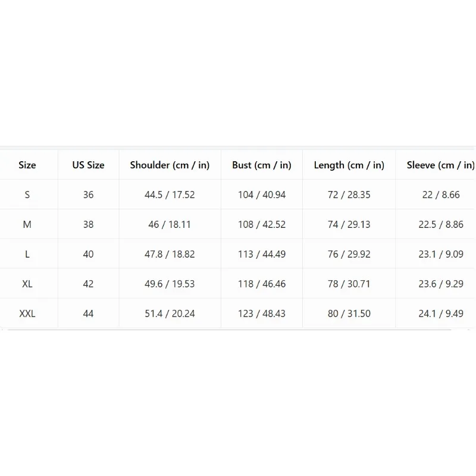
Task: Click sleeve value 24.1 / 9.49
Action: 441,314
